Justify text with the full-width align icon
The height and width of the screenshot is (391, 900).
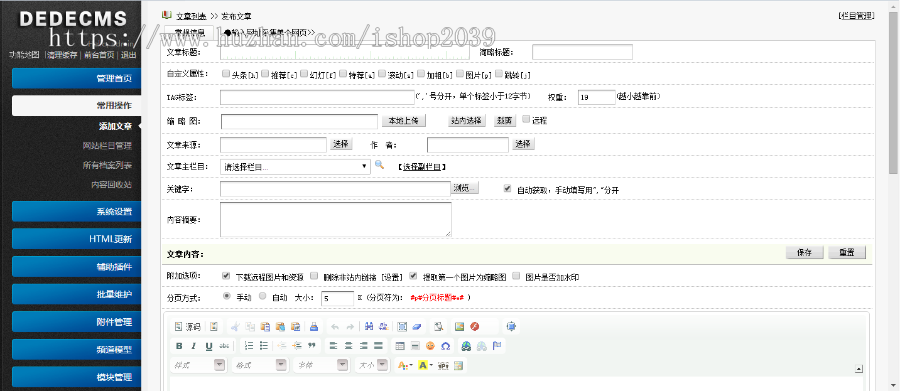(x=378, y=346)
